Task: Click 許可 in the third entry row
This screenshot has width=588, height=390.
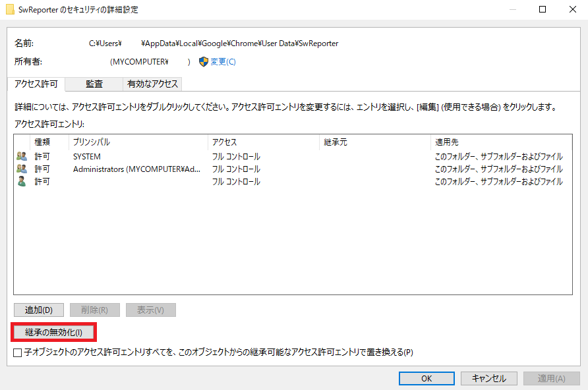Action: (x=42, y=182)
